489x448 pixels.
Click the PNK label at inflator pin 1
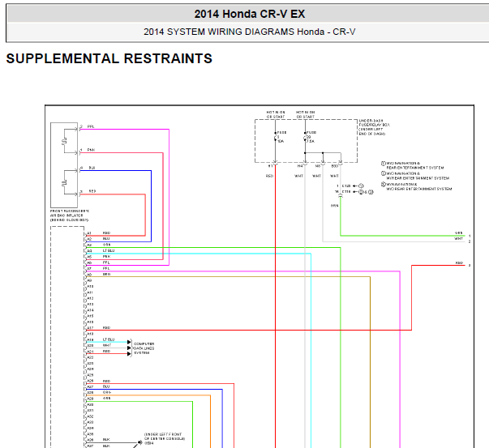(x=91, y=150)
